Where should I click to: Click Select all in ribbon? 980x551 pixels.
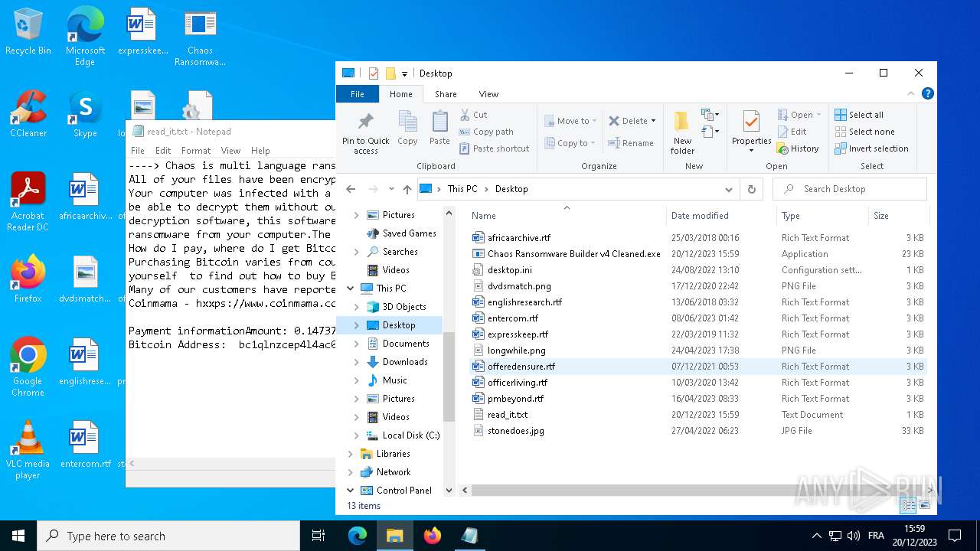click(859, 115)
